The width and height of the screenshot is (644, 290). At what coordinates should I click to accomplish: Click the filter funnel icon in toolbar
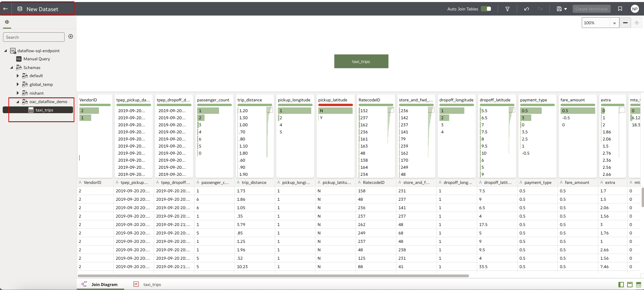(x=507, y=9)
